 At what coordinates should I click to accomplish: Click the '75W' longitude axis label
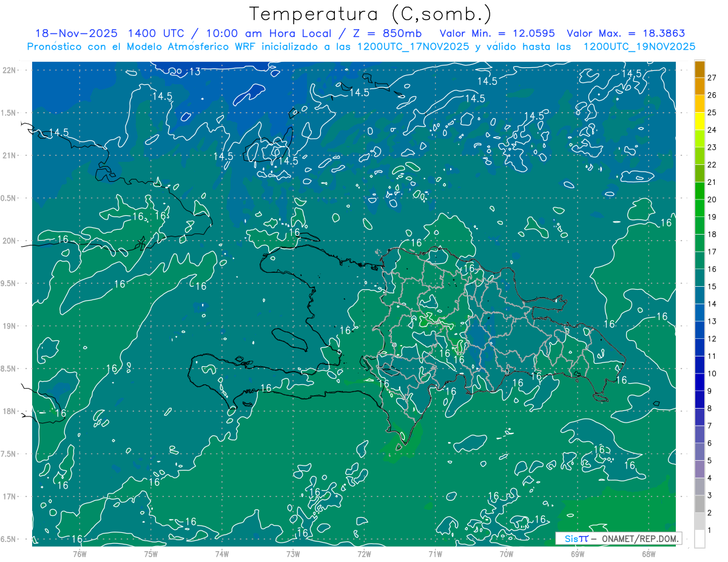click(151, 554)
